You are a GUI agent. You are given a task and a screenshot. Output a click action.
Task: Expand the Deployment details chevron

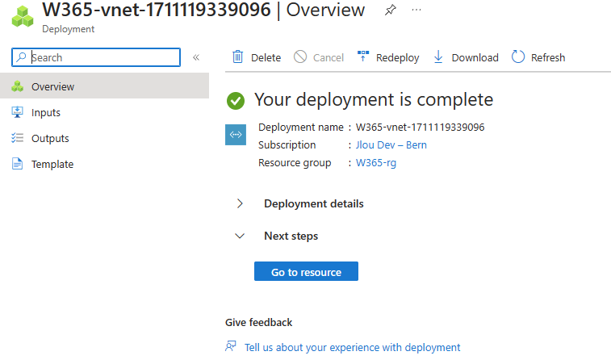pos(240,203)
